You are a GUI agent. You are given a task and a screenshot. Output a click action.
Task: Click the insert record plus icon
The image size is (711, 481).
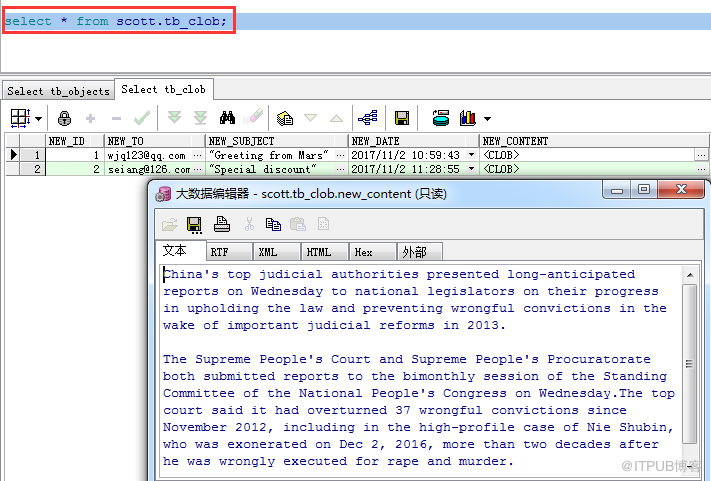pyautogui.click(x=90, y=118)
